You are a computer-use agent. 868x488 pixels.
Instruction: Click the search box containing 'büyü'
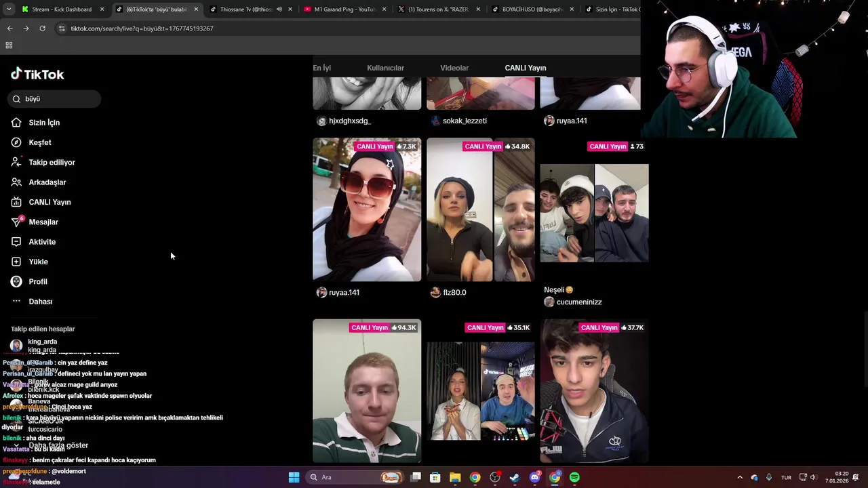click(x=54, y=99)
